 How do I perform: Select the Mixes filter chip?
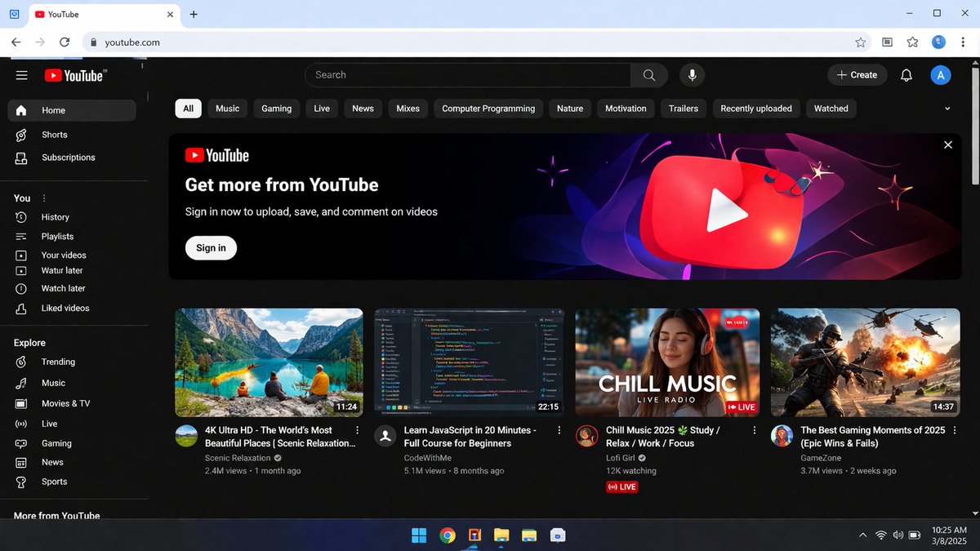408,109
